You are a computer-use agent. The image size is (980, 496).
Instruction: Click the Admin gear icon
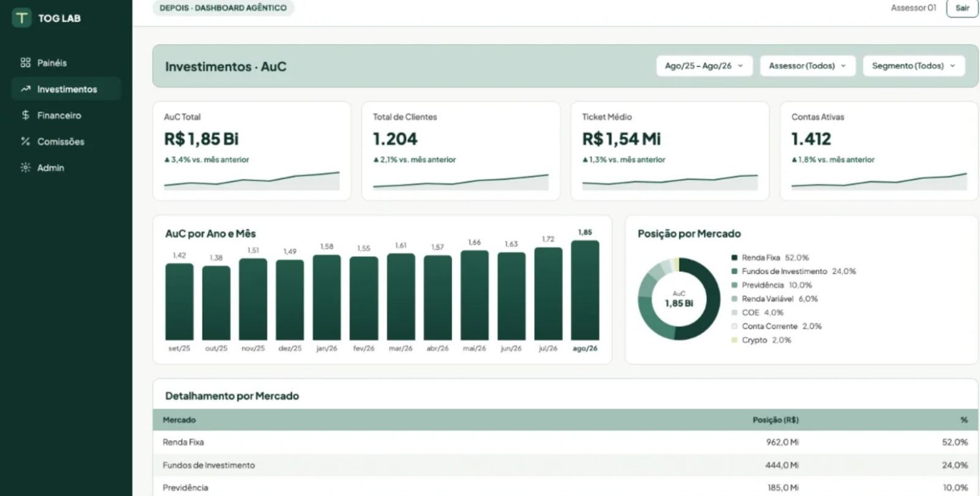click(25, 167)
